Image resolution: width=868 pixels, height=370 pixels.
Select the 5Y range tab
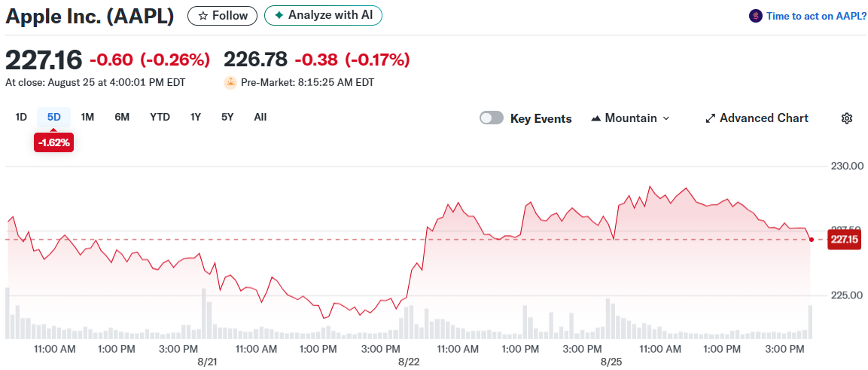click(227, 117)
